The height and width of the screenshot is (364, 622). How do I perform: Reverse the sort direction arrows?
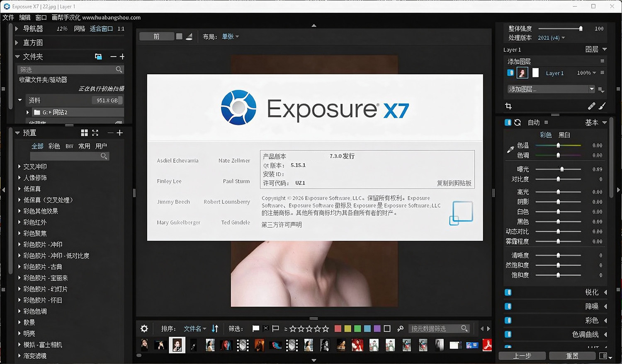(x=215, y=328)
